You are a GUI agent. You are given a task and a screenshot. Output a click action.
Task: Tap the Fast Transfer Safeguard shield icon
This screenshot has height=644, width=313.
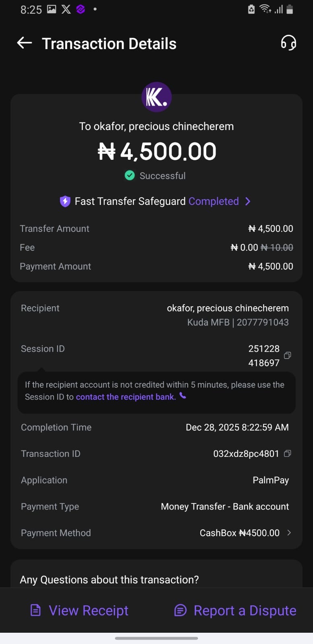click(x=65, y=201)
